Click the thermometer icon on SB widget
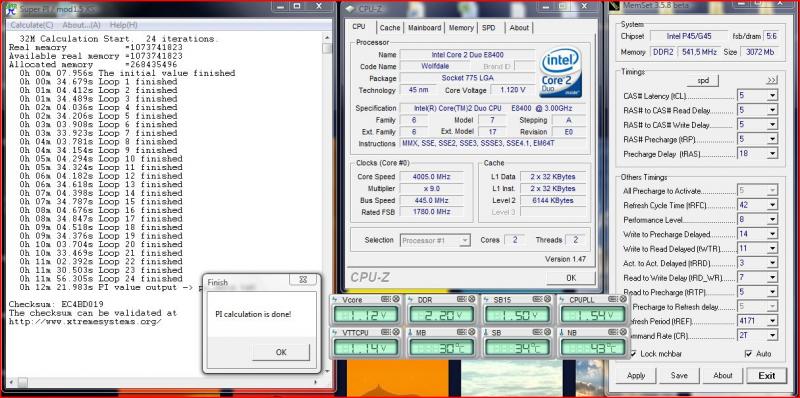The image size is (800, 398). (487, 333)
